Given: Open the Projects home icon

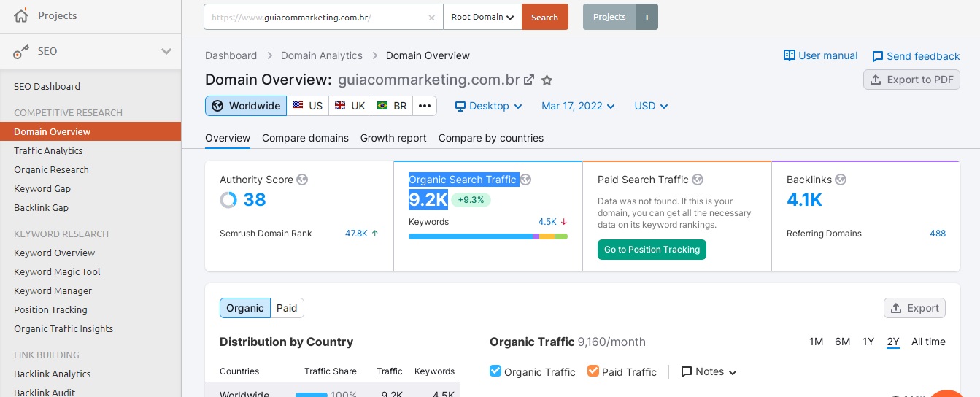Looking at the screenshot, I should point(22,15).
